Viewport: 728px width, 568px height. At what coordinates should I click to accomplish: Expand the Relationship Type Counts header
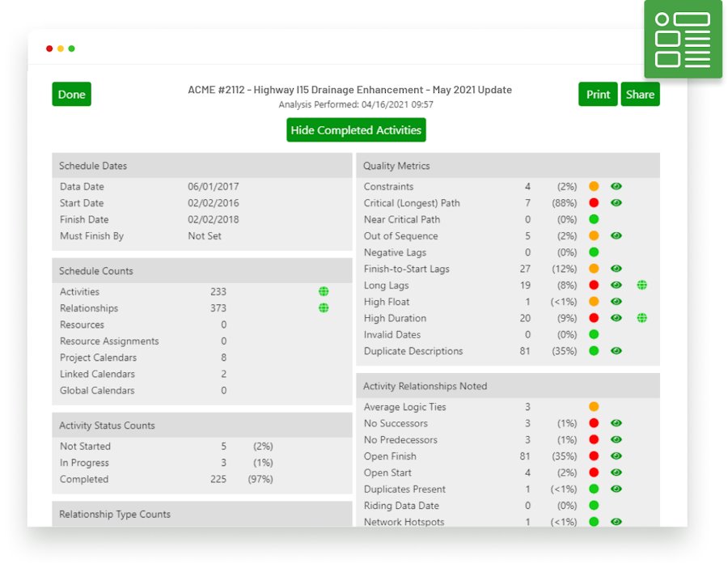[x=201, y=514]
